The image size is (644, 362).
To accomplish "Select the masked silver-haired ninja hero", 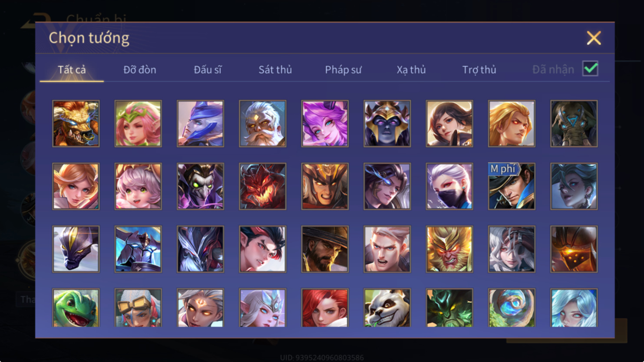I will 449,186.
